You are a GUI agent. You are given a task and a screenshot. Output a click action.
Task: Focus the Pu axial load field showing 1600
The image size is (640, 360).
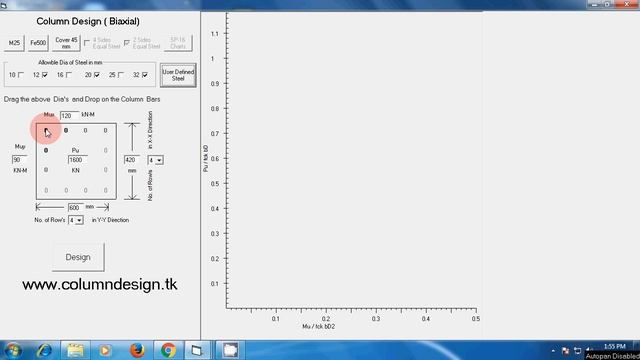pyautogui.click(x=78, y=160)
